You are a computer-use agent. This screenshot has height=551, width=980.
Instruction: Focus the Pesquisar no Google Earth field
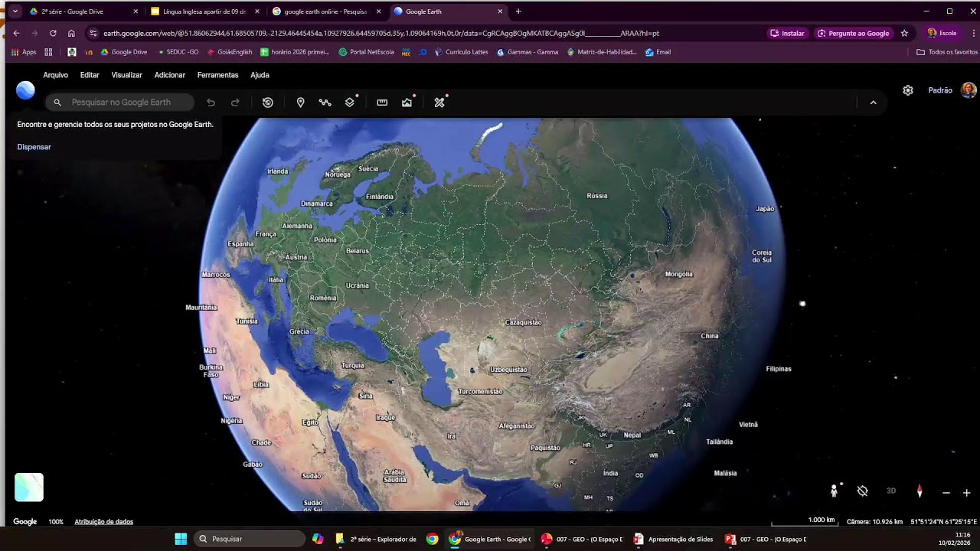pyautogui.click(x=120, y=103)
